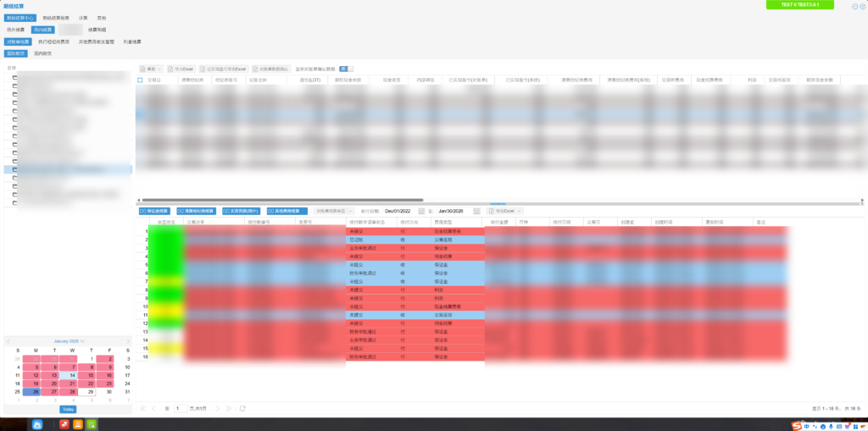Click the page number input field

181,408
